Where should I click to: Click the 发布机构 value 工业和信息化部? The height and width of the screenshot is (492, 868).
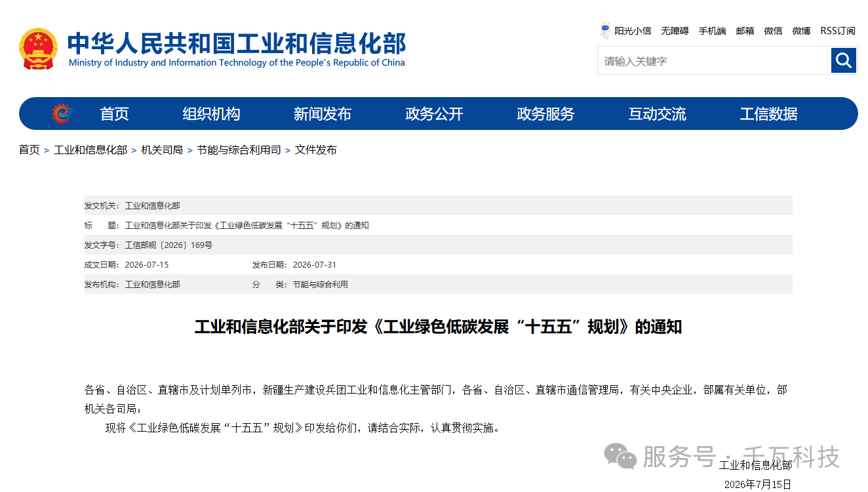[152, 285]
